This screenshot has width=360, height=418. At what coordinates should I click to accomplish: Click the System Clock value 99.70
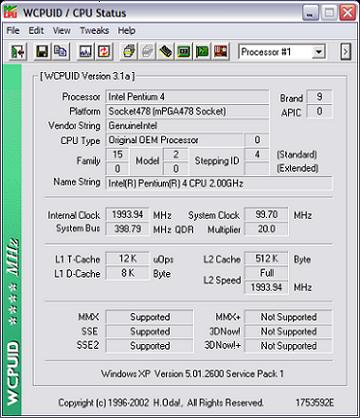click(266, 215)
